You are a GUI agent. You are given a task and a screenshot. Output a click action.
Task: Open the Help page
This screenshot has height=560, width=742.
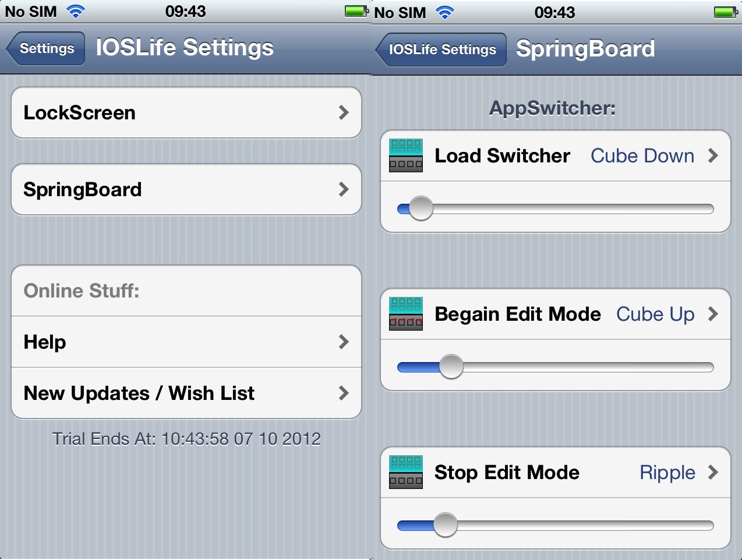coord(186,342)
